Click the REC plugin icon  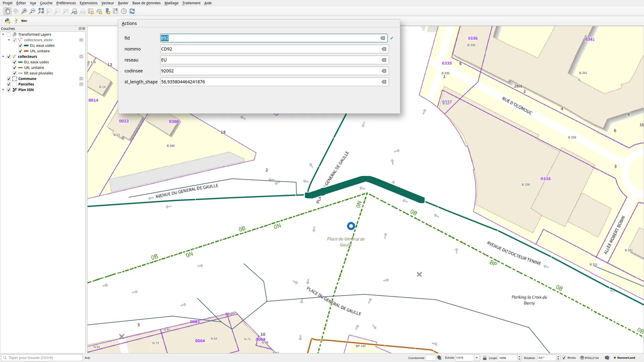point(24,21)
